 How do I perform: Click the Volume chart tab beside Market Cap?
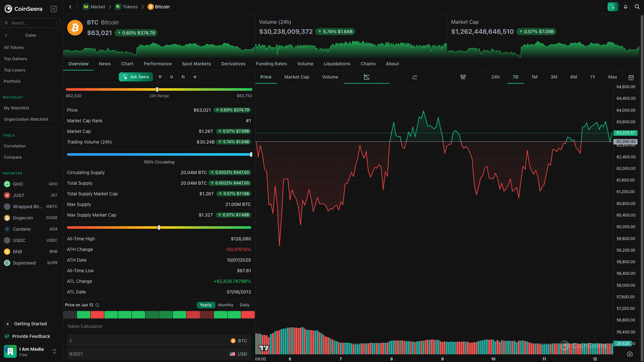tap(330, 77)
